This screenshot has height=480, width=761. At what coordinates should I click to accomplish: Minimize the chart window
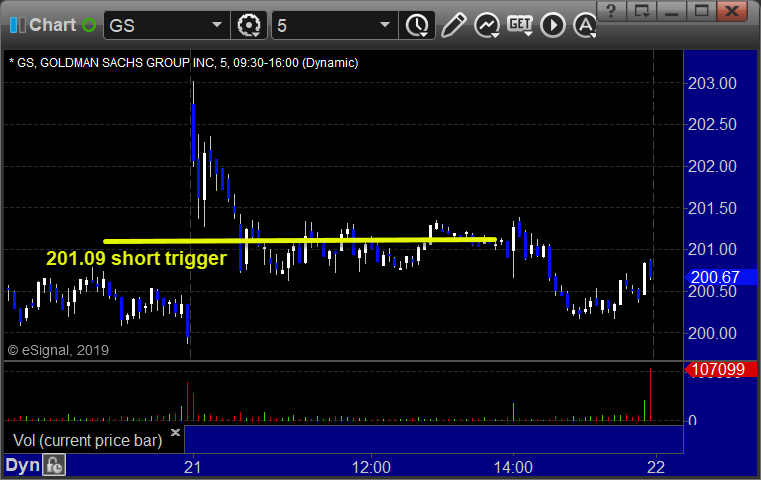(x=671, y=11)
